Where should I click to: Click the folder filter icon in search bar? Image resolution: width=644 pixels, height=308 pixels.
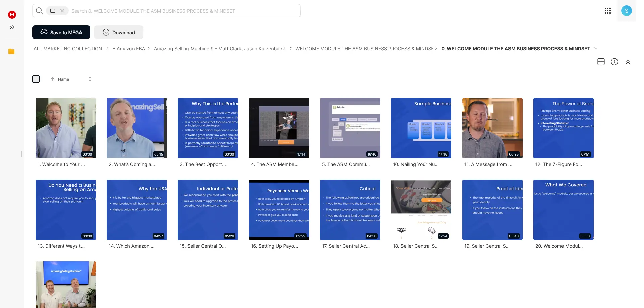(x=53, y=11)
